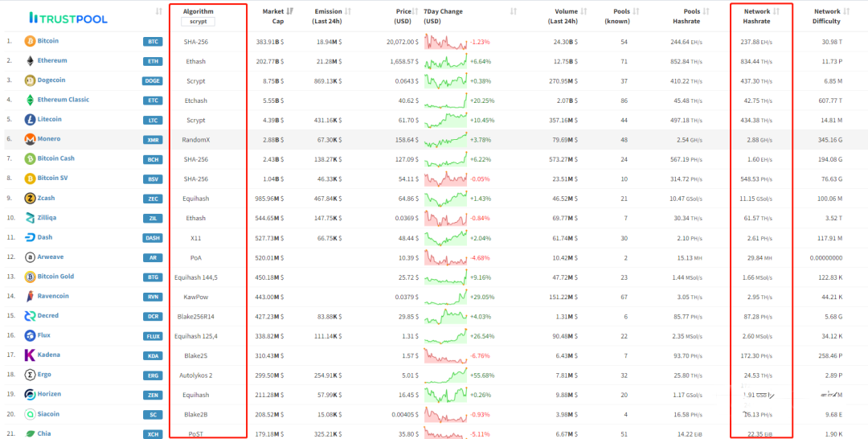The image size is (868, 439).
Task: Click the Ergo coin icon
Action: [x=30, y=375]
